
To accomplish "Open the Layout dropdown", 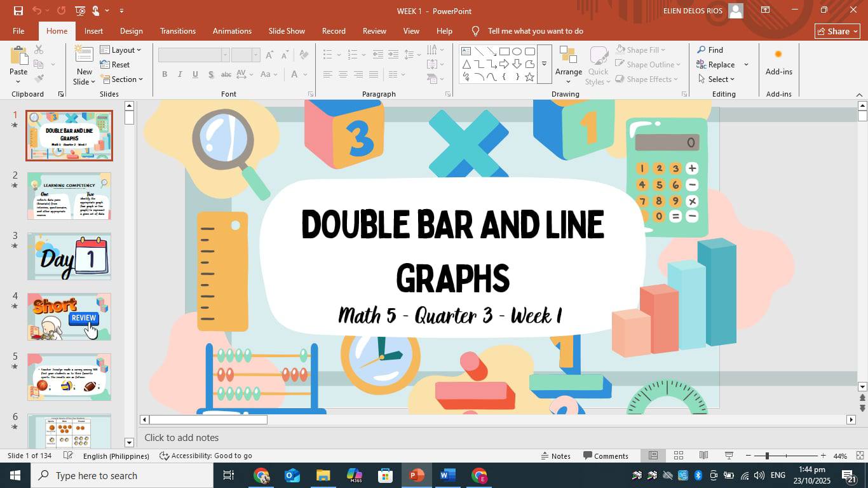I will (121, 50).
